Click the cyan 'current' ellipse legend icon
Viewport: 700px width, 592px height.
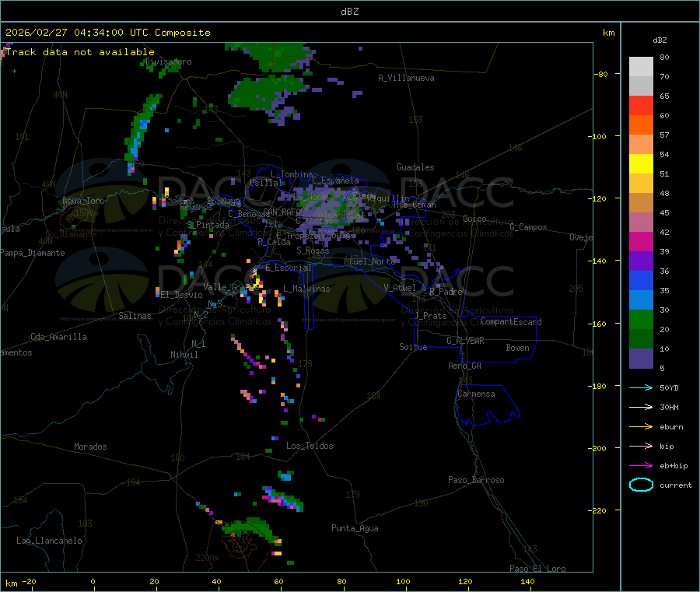(641, 485)
